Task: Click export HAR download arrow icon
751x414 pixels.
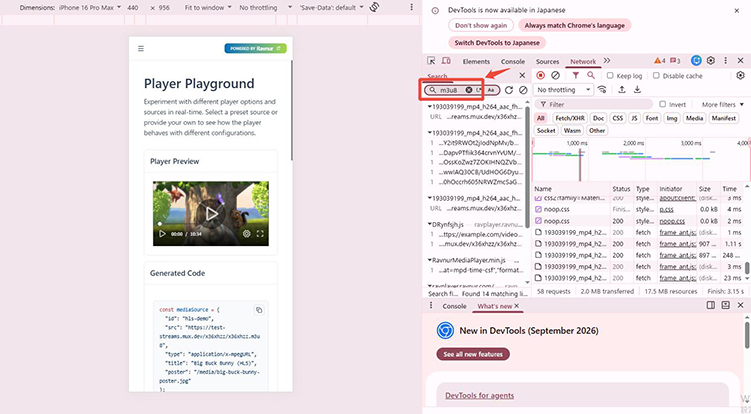Action: tap(637, 90)
